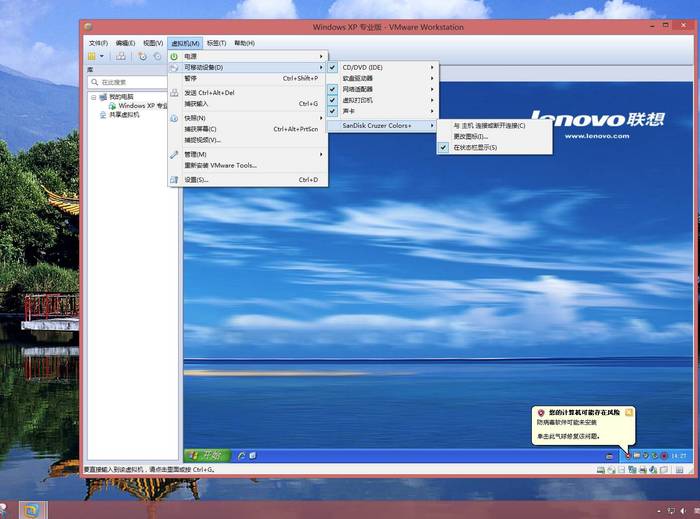
Task: Collapse the 我的电脑 tree node
Action: point(93,97)
